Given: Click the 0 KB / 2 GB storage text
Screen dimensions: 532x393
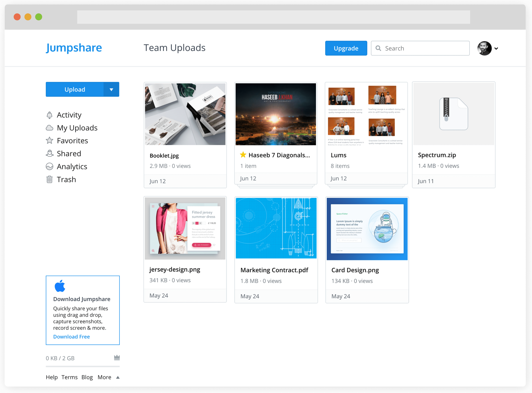Looking at the screenshot, I should tap(60, 359).
